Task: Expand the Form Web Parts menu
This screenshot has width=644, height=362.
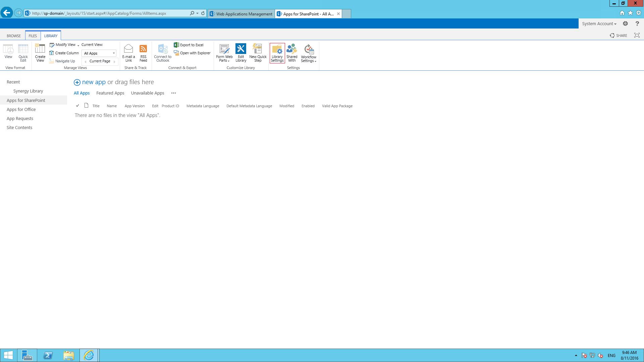Action: click(224, 53)
